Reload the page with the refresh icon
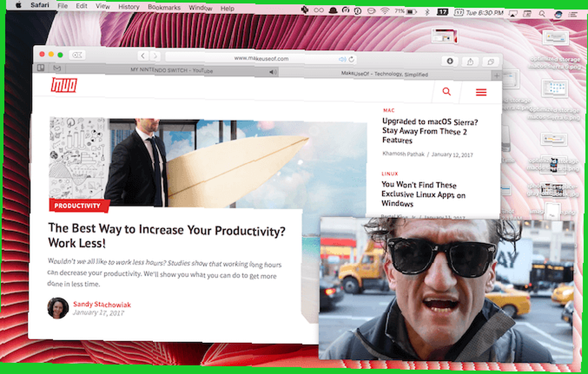The image size is (588, 374). click(352, 59)
